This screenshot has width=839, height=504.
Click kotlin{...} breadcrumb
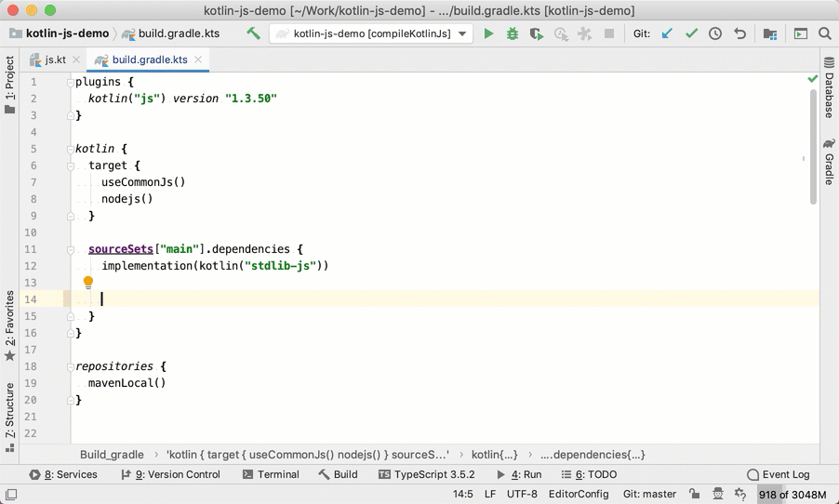click(x=495, y=455)
